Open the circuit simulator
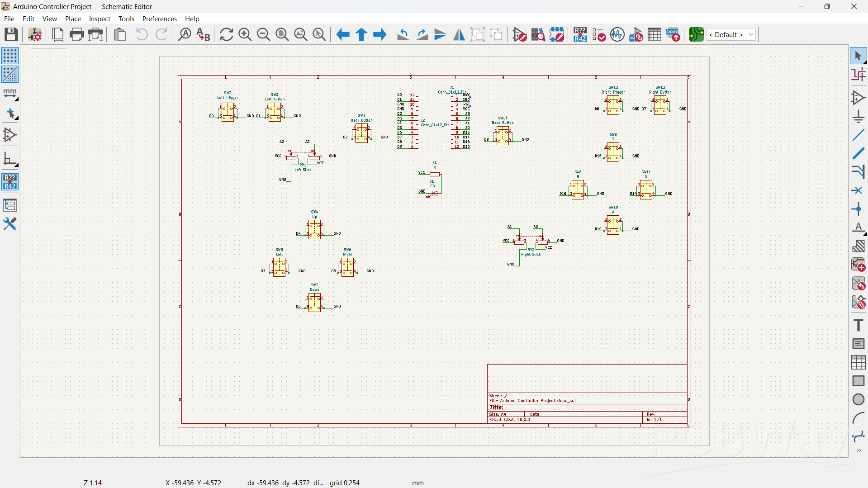The width and height of the screenshot is (868, 488). click(617, 34)
